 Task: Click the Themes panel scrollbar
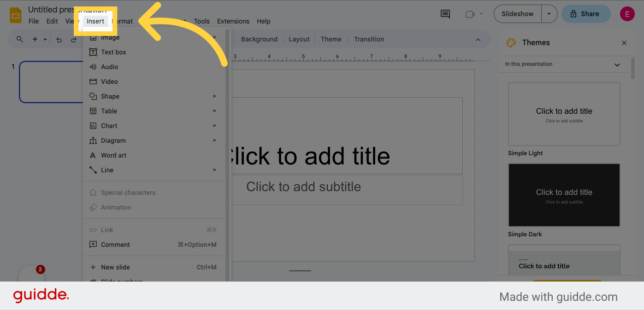(x=633, y=68)
